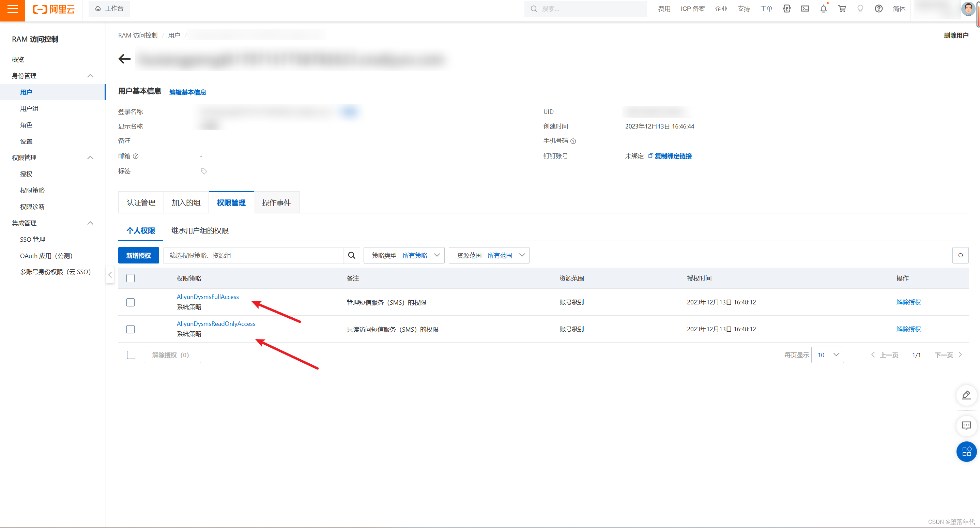This screenshot has width=980, height=528.
Task: Open the shopping cart
Action: 842,9
